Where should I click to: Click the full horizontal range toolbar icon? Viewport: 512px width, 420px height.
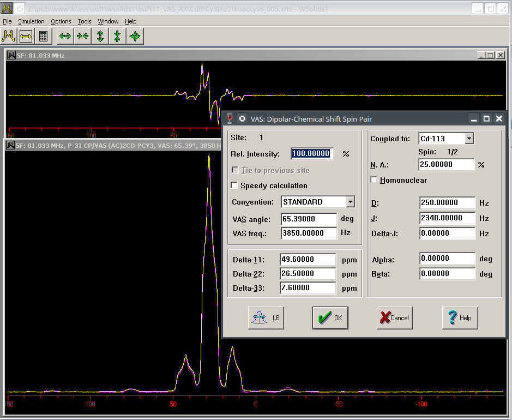coord(26,36)
